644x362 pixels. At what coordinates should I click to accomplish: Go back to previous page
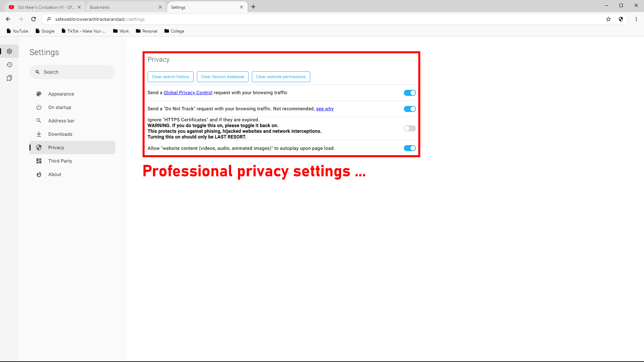tap(8, 19)
